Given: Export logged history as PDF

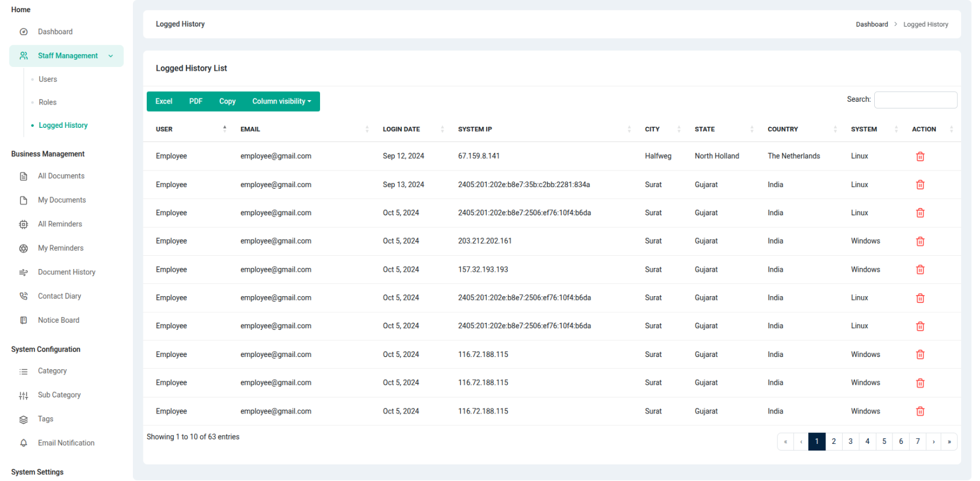Looking at the screenshot, I should (195, 102).
